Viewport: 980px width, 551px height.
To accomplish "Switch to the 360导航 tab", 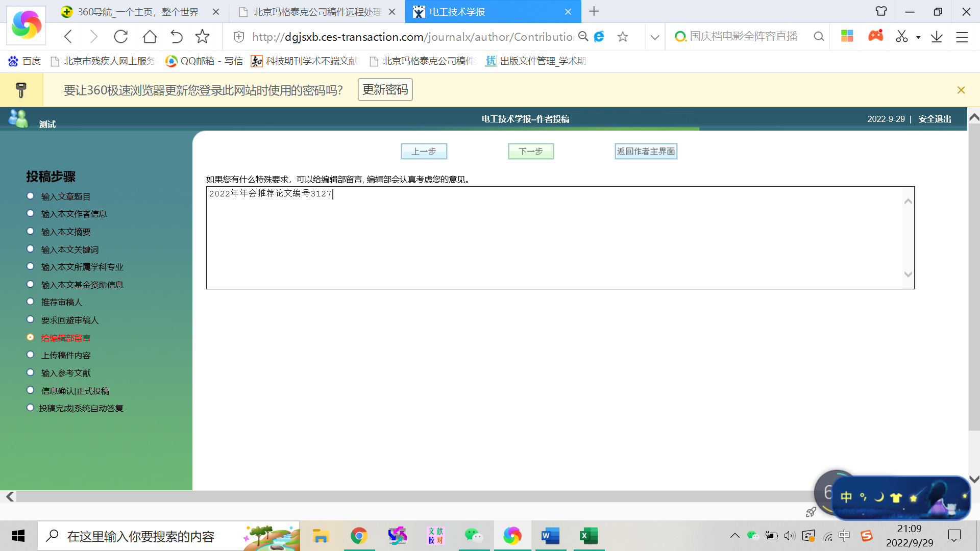I will point(138,12).
